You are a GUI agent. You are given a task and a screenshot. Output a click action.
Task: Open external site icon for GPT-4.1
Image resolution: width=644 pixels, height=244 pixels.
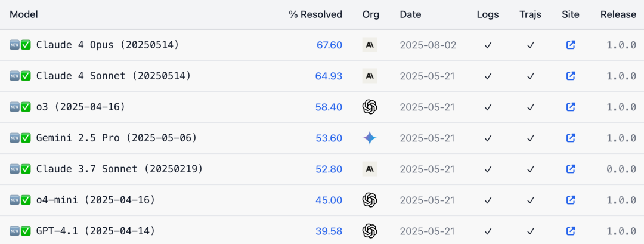[x=571, y=231]
